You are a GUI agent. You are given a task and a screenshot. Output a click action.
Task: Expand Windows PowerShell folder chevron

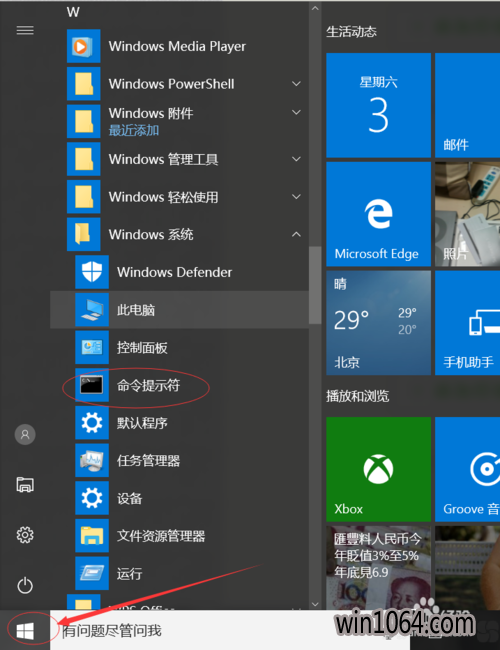[x=296, y=84]
